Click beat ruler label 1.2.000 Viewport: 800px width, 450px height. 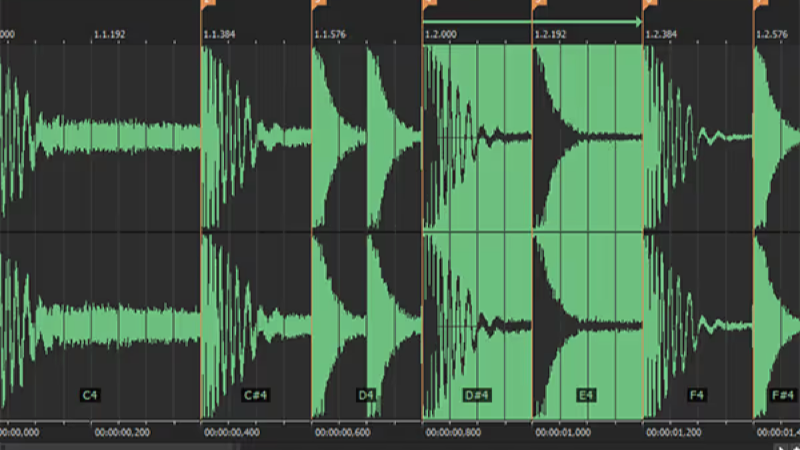click(x=441, y=34)
